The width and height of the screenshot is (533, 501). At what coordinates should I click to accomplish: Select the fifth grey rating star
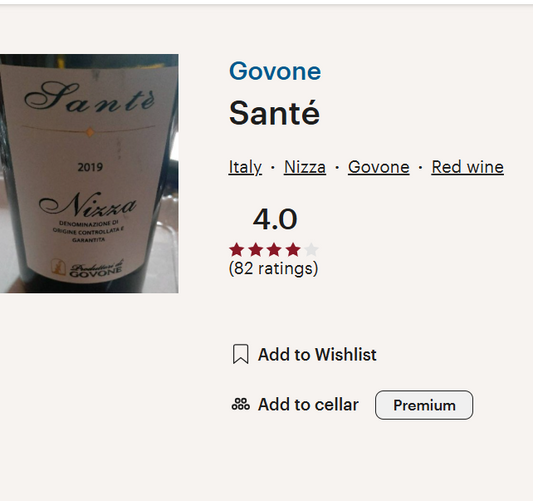(x=311, y=250)
